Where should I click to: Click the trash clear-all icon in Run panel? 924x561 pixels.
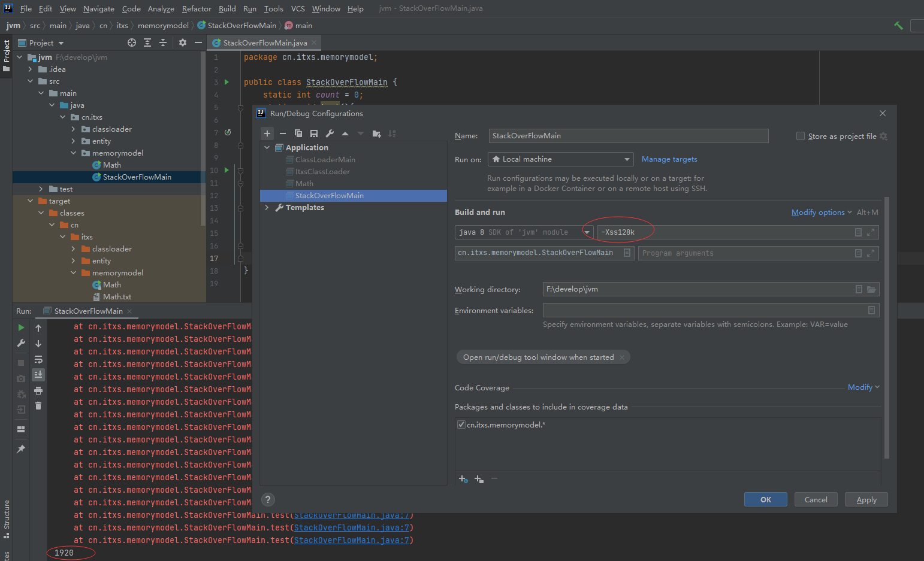coord(38,406)
